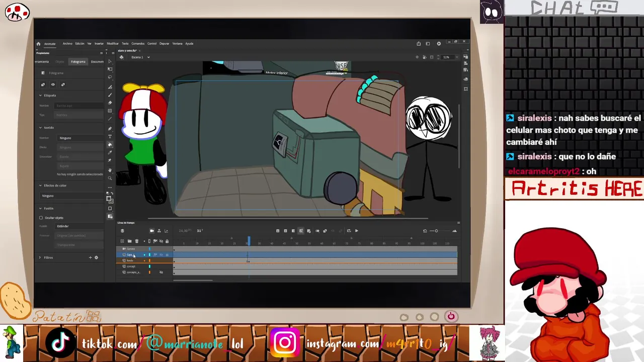The image size is (644, 362).
Task: Delete the selected timeline layer
Action: point(137,241)
